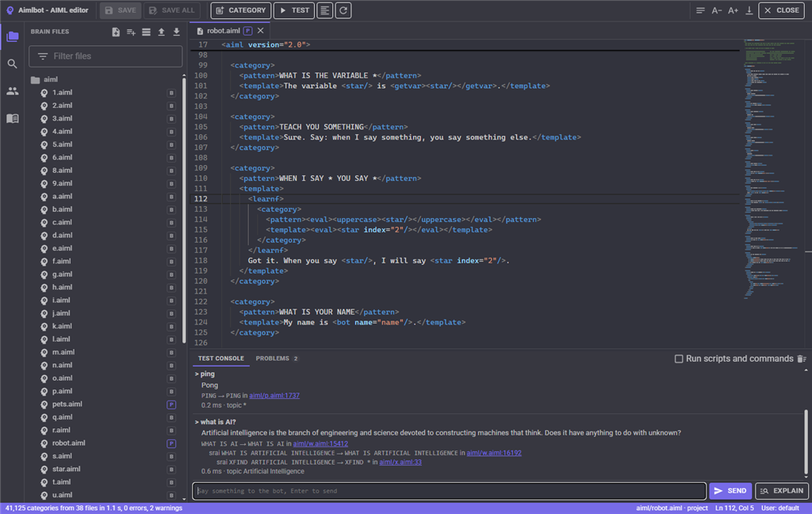Click the upload files icon
Image resolution: width=812 pixels, height=514 pixels.
(161, 32)
